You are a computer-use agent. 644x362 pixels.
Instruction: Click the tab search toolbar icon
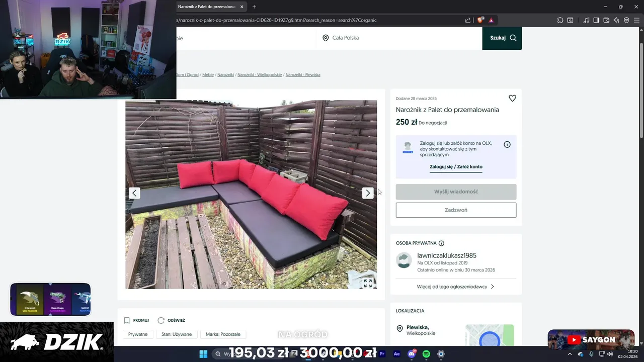click(x=571, y=20)
